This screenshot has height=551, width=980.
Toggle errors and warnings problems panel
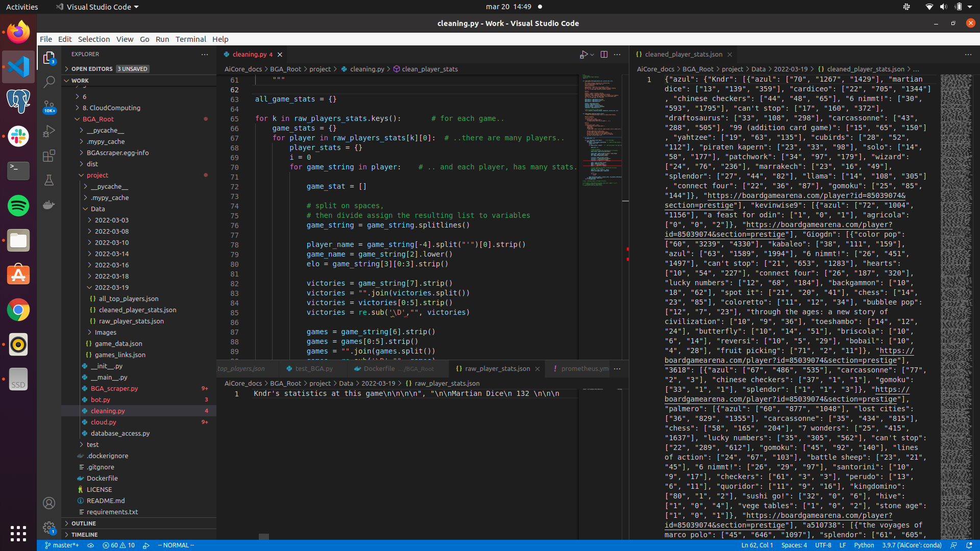118,545
